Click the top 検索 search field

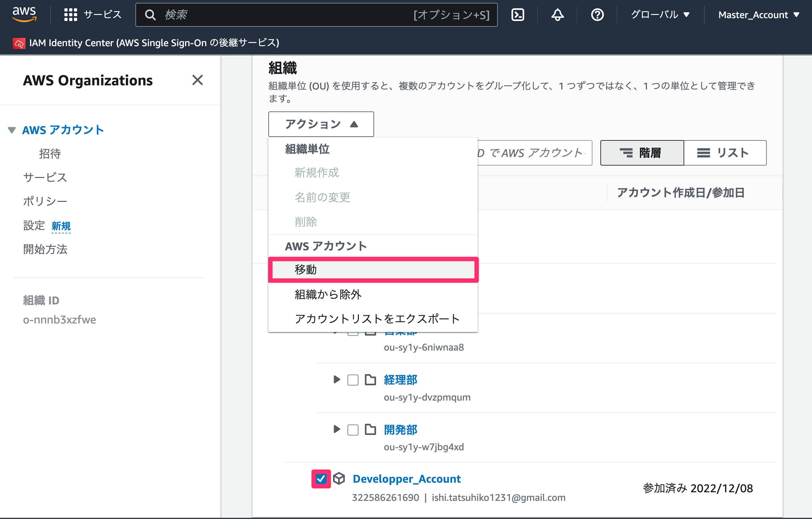[x=316, y=15]
